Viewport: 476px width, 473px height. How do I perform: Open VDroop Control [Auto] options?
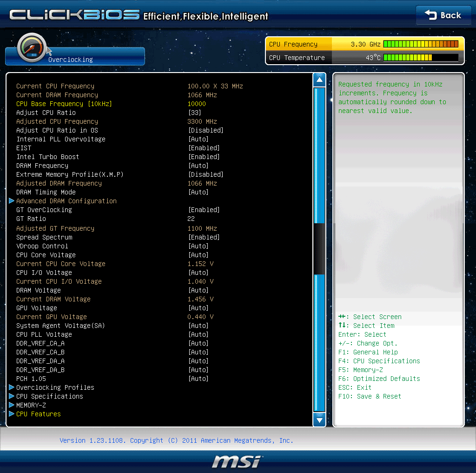point(198,246)
